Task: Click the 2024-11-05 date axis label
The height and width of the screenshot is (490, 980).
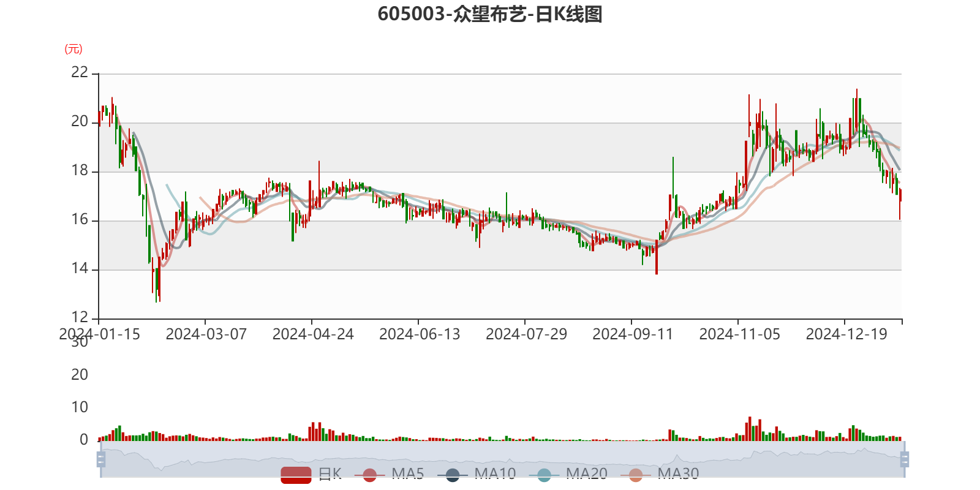Action: 739,334
